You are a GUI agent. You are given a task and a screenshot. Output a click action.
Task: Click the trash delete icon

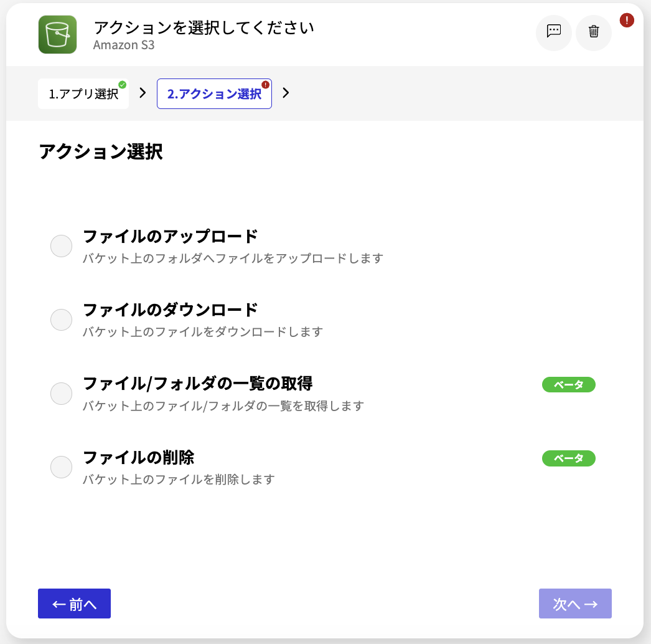pos(594,32)
